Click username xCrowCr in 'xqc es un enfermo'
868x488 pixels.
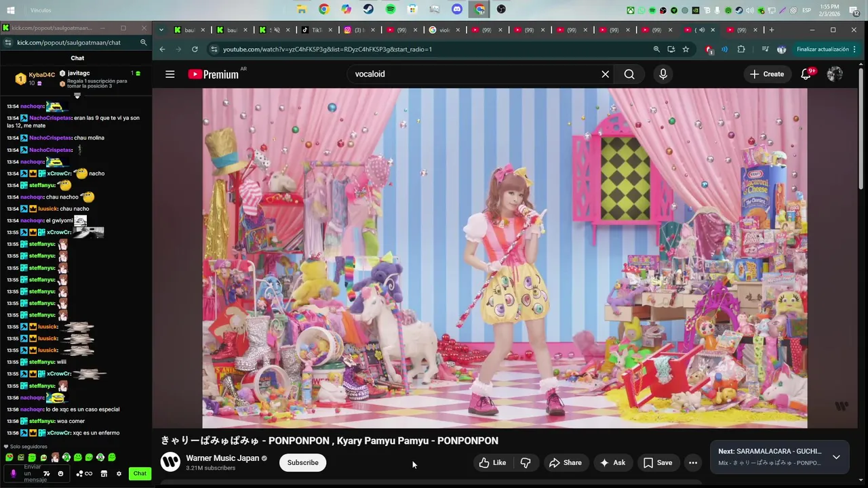pos(59,432)
